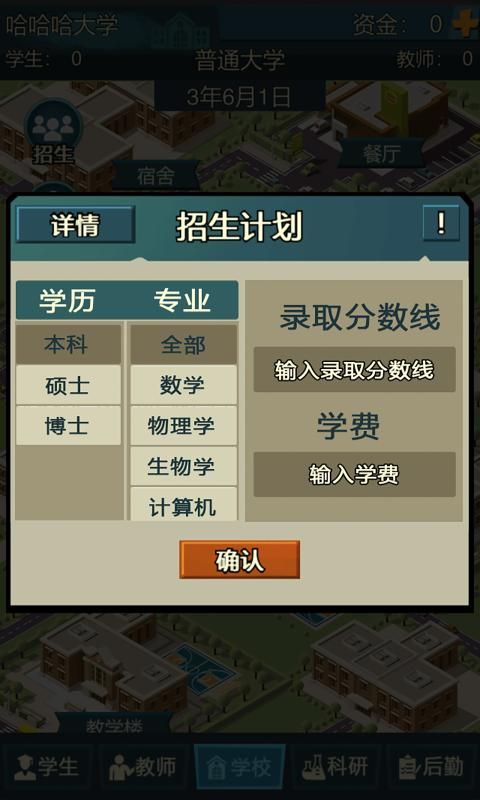Click the 输入录取分数线 input field

[x=355, y=369]
